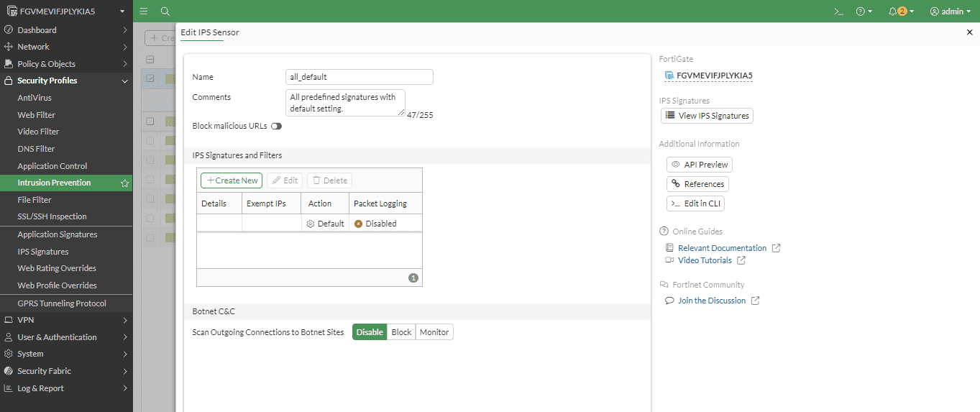Expand User & Authentication menu
Screen dimensions: 980x412
click(x=66, y=337)
